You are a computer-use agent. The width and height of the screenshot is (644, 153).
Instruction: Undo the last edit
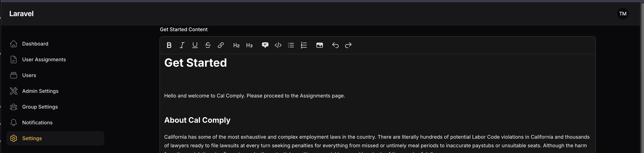(x=335, y=45)
